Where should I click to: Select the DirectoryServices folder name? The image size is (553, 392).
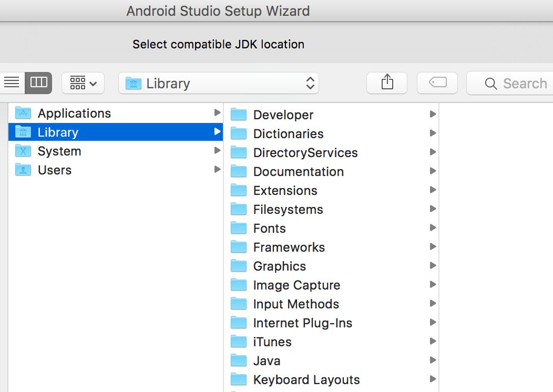pyautogui.click(x=305, y=153)
